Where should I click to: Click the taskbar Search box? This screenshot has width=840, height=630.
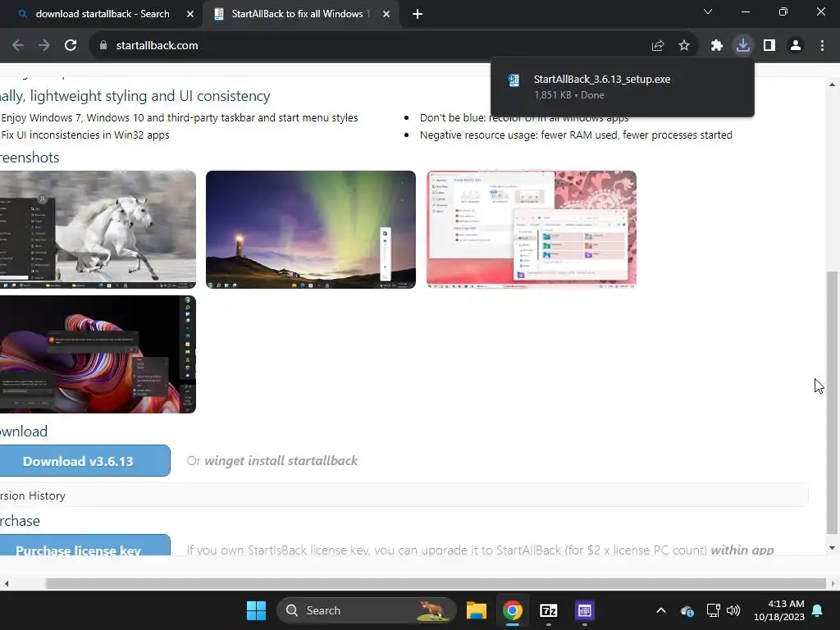point(367,610)
